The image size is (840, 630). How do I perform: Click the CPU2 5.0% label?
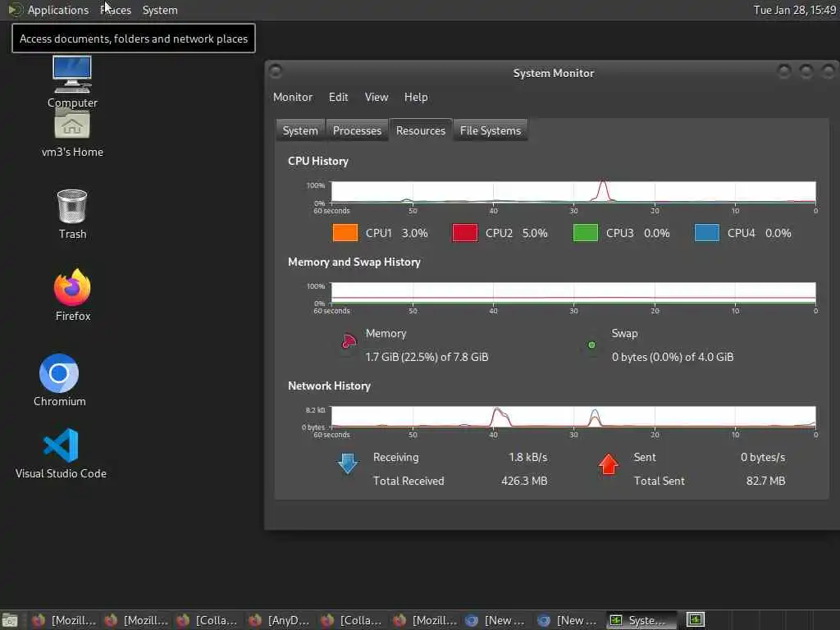pyautogui.click(x=517, y=233)
